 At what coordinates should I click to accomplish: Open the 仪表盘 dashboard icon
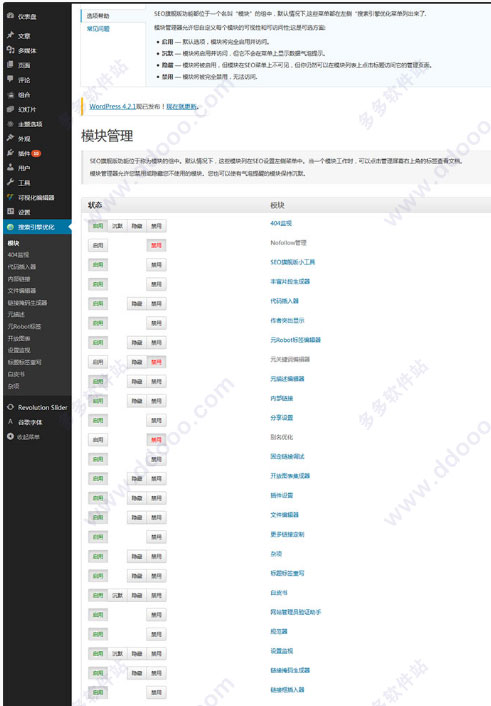coord(10,16)
